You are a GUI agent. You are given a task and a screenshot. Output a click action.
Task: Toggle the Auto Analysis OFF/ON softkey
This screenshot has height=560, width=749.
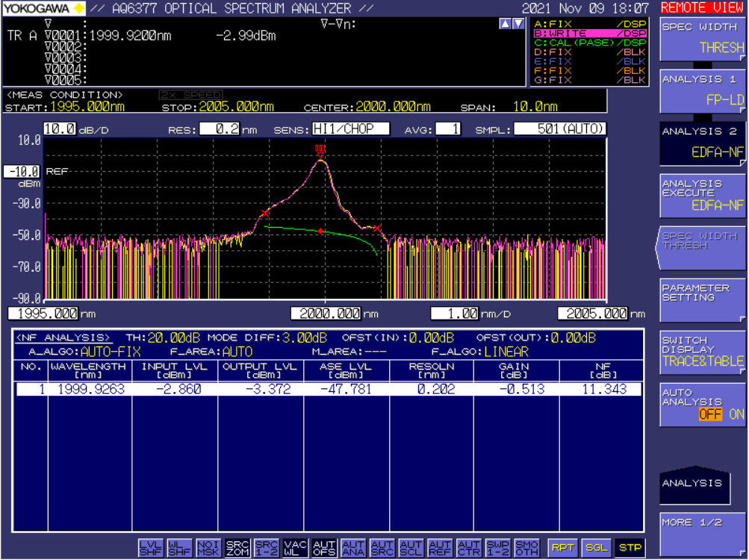703,404
